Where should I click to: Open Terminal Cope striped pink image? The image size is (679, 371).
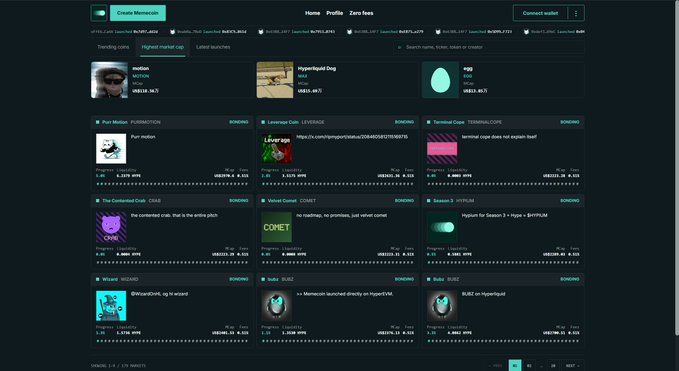coord(442,148)
